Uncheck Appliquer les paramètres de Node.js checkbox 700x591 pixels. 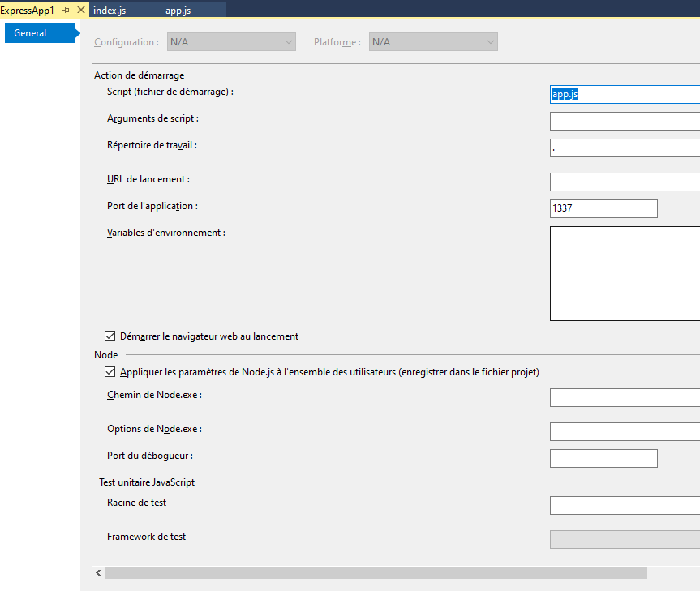(110, 372)
